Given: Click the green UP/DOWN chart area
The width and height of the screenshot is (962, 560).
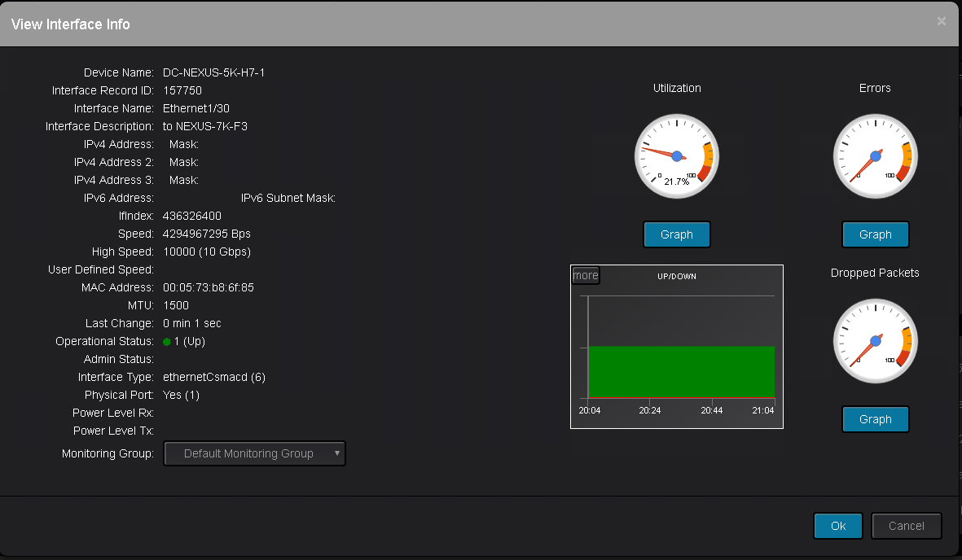Looking at the screenshot, I should 681,372.
